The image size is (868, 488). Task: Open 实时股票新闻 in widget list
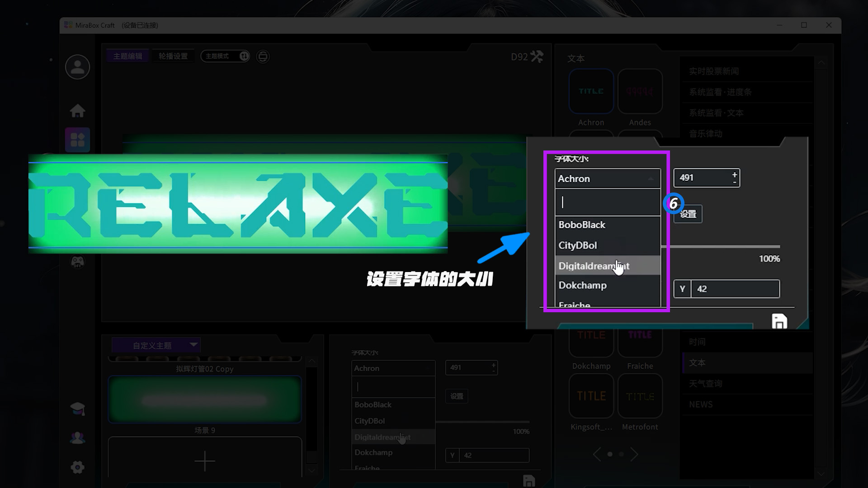coord(747,71)
